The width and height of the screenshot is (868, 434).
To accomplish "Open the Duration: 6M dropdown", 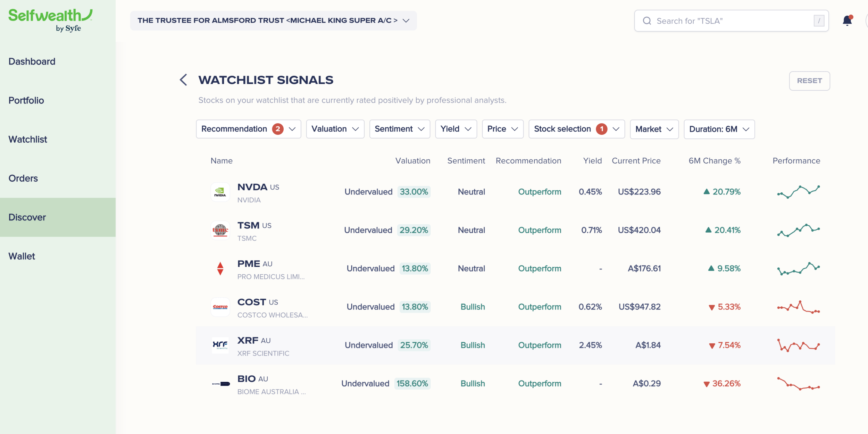I will (719, 129).
